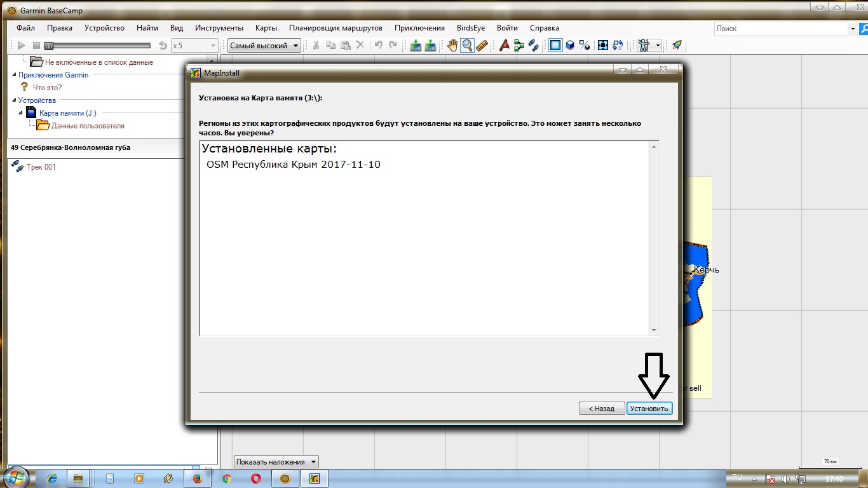Click the playback position slider handle
Viewport: 868px width, 488px height.
(x=48, y=46)
